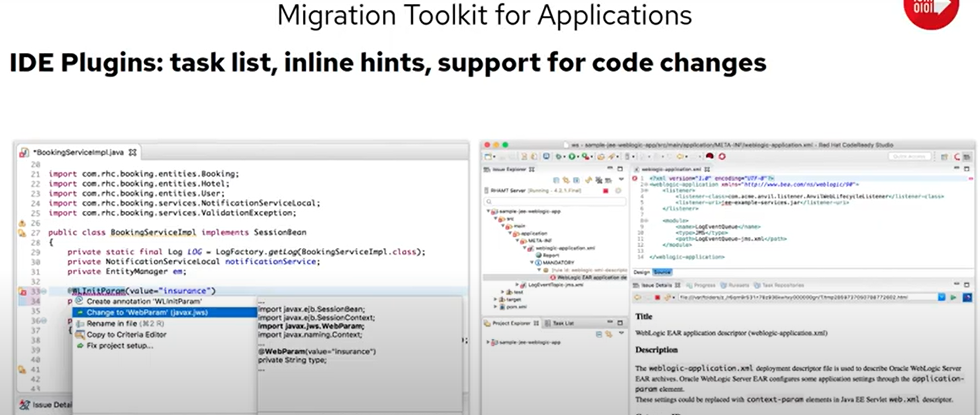Screen dimensions: 980x415
Task: Open the Report item in the tree
Action: [x=547, y=255]
